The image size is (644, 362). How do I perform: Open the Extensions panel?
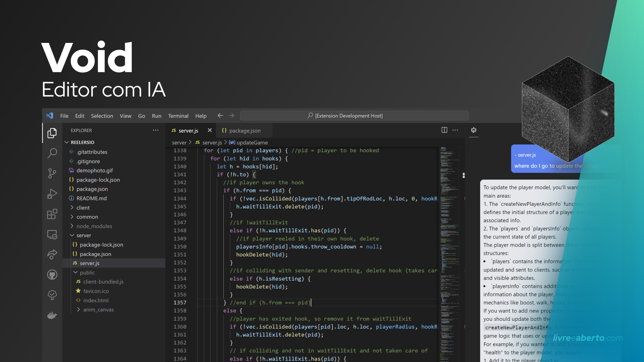click(x=52, y=214)
